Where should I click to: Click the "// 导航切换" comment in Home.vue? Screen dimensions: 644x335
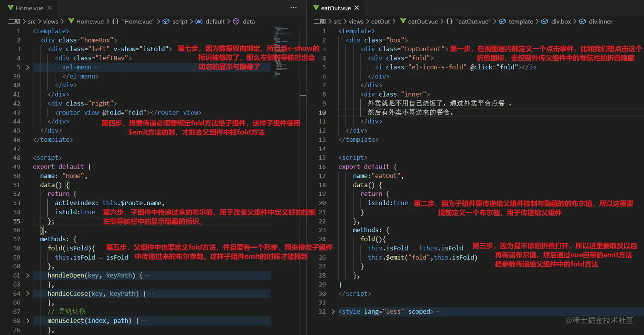[x=66, y=312]
